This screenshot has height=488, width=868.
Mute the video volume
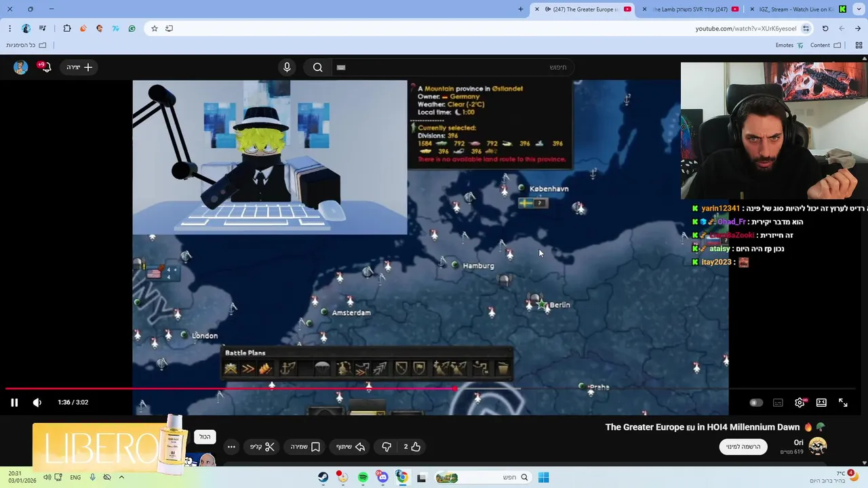37,403
